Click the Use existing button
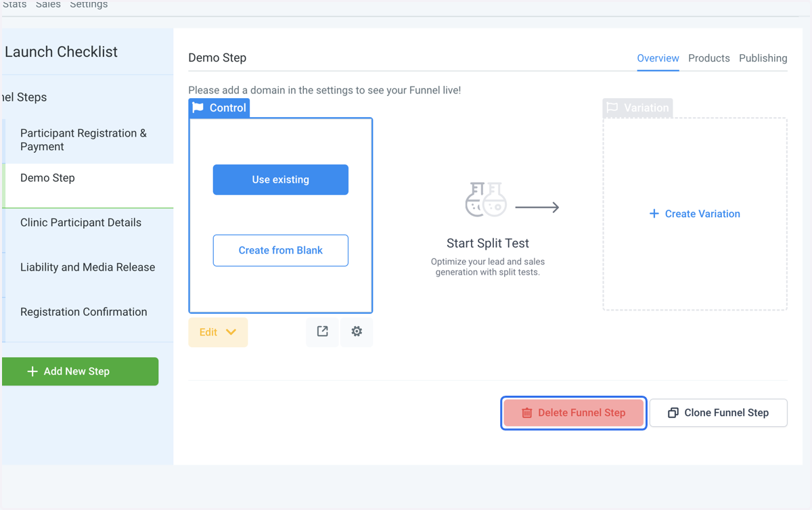The image size is (812, 510). tap(281, 180)
